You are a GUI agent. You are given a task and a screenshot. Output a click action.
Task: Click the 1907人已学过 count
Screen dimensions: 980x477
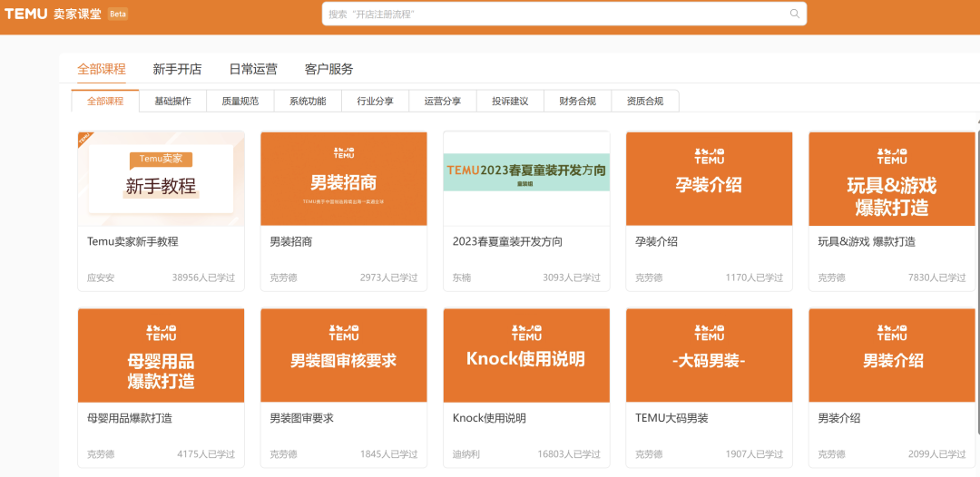point(754,454)
